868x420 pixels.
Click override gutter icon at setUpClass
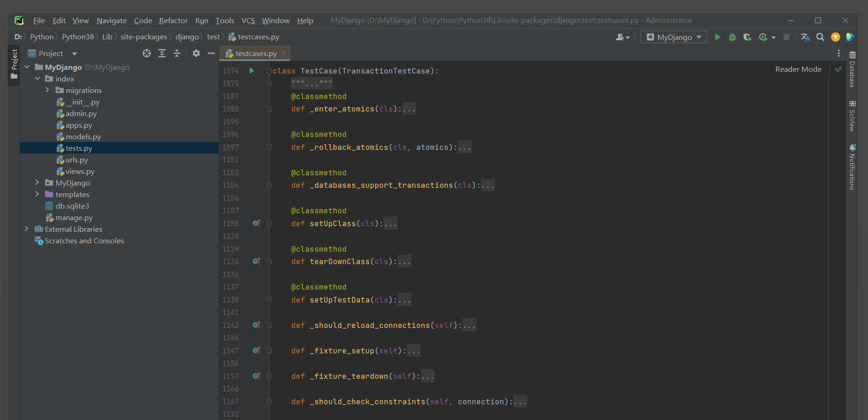pyautogui.click(x=256, y=223)
